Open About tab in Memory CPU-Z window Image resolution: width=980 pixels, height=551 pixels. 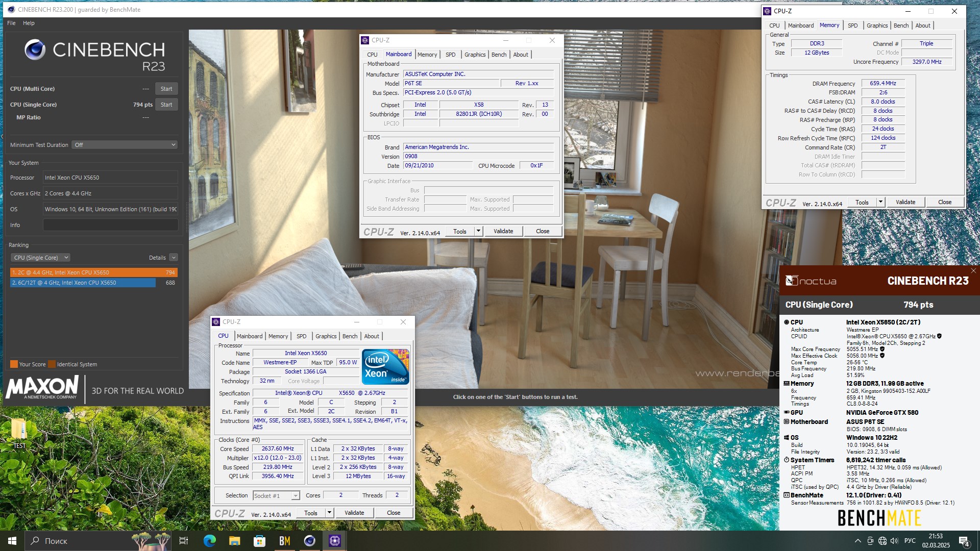923,26
